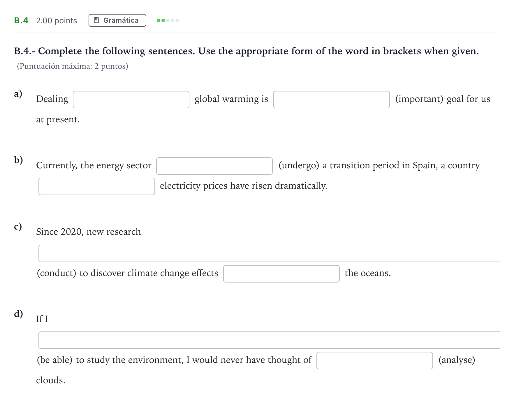This screenshot has width=514, height=420.
Task: Click the green difficulty dots indicator
Action: pyautogui.click(x=168, y=20)
